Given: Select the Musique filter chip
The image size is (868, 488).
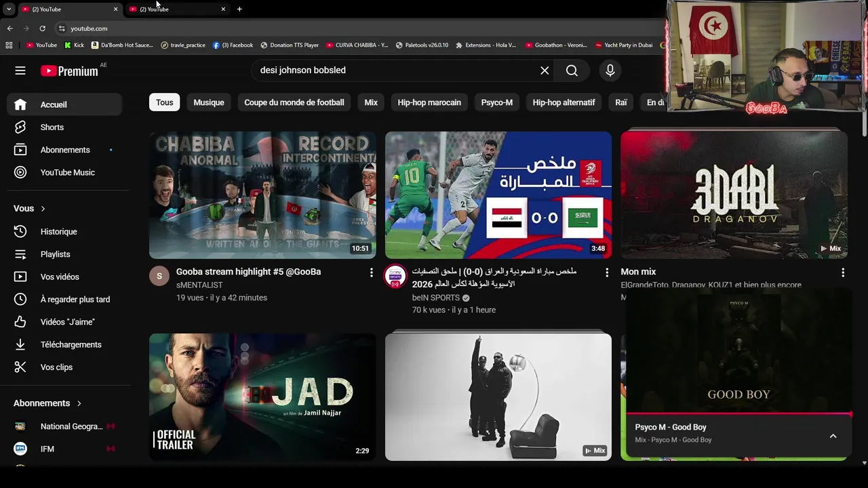Looking at the screenshot, I should click(209, 102).
